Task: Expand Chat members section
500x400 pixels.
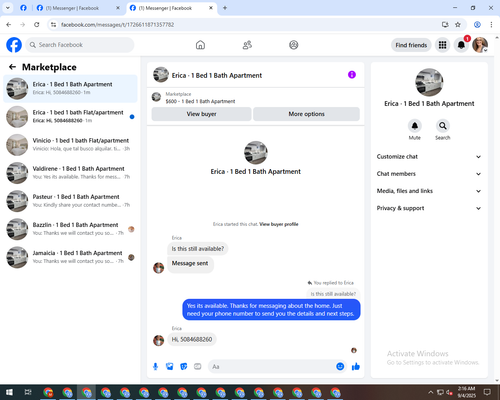Action: pyautogui.click(x=429, y=174)
